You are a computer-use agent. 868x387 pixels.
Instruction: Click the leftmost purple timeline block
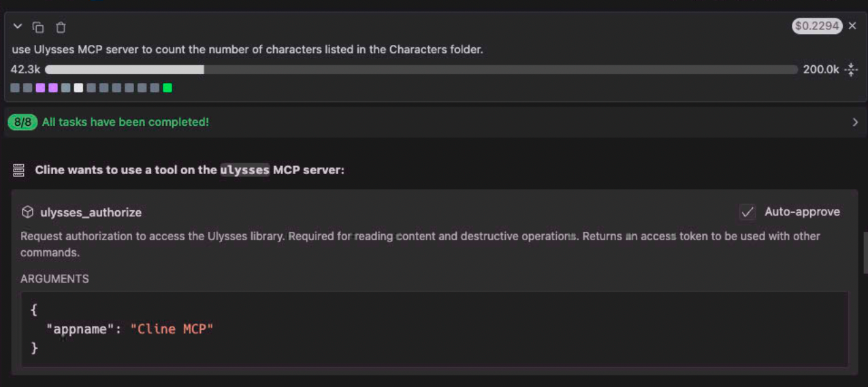40,88
